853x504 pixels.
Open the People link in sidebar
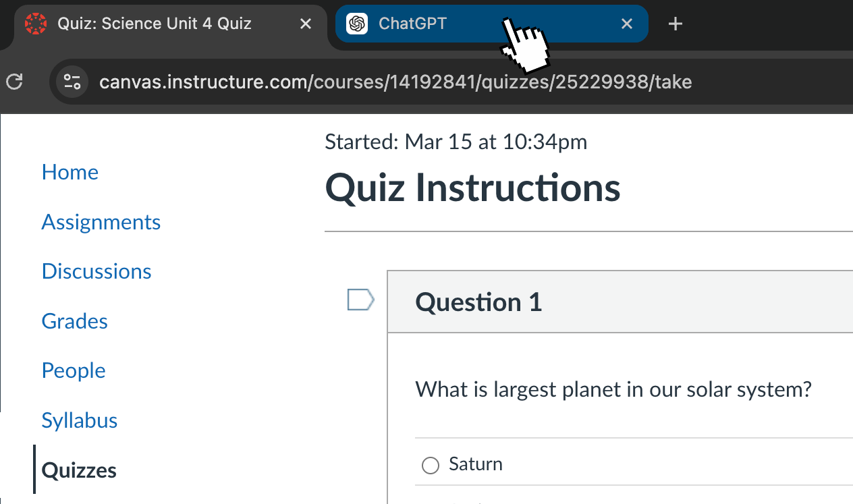coord(74,370)
